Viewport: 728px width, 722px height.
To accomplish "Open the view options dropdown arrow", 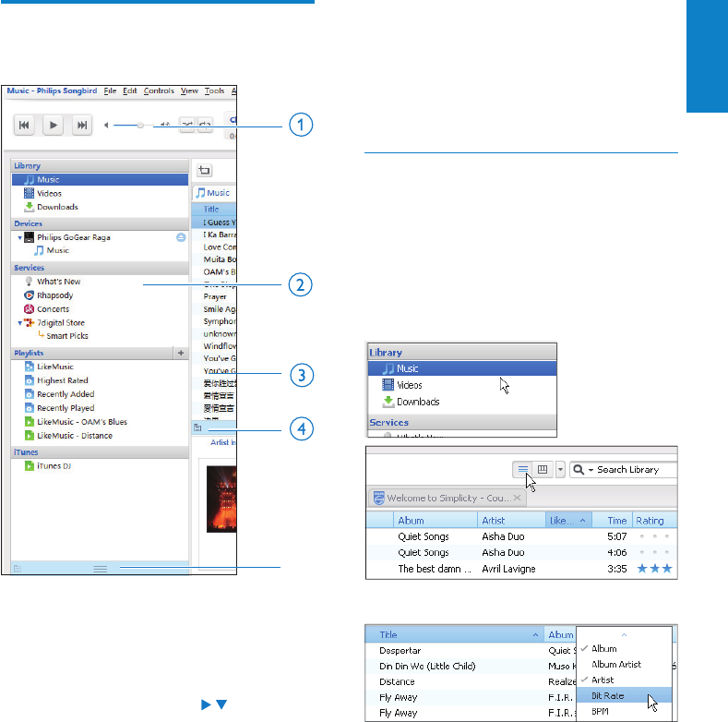I will (x=560, y=470).
